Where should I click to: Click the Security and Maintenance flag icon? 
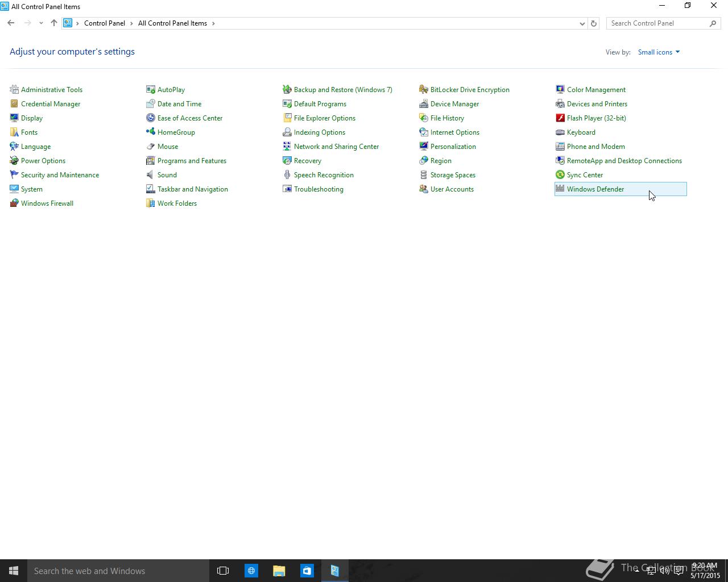[x=14, y=174]
